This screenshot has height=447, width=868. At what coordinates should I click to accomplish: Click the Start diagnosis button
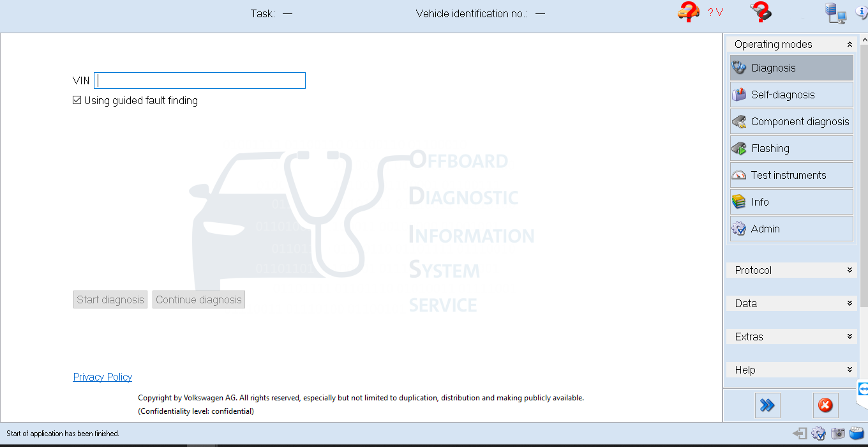[110, 299]
